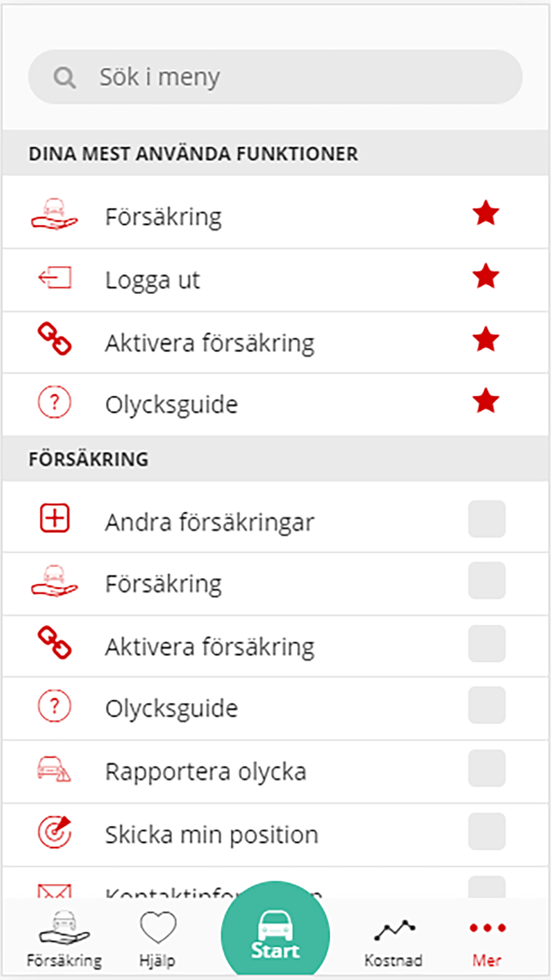Open Rapportera olycka car crash icon
The height and width of the screenshot is (980, 551).
[54, 769]
